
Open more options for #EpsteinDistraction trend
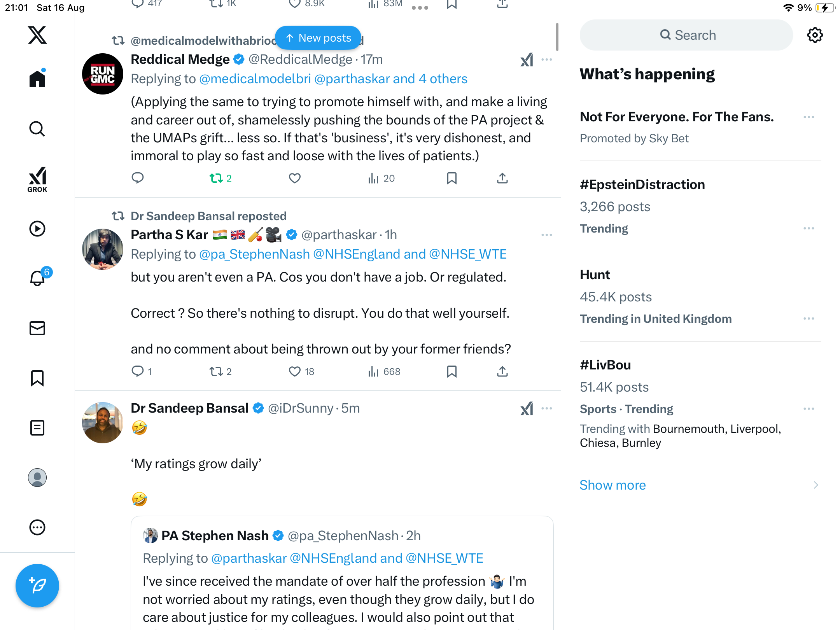coord(808,228)
